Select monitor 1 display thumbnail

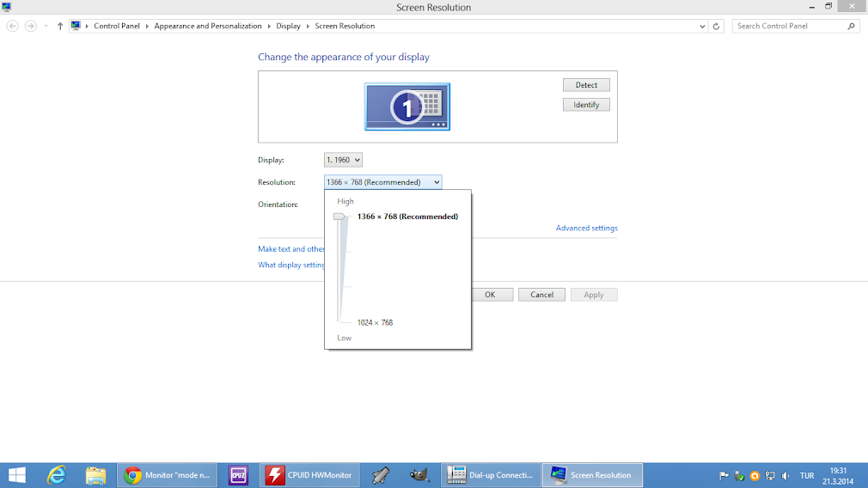tap(406, 107)
